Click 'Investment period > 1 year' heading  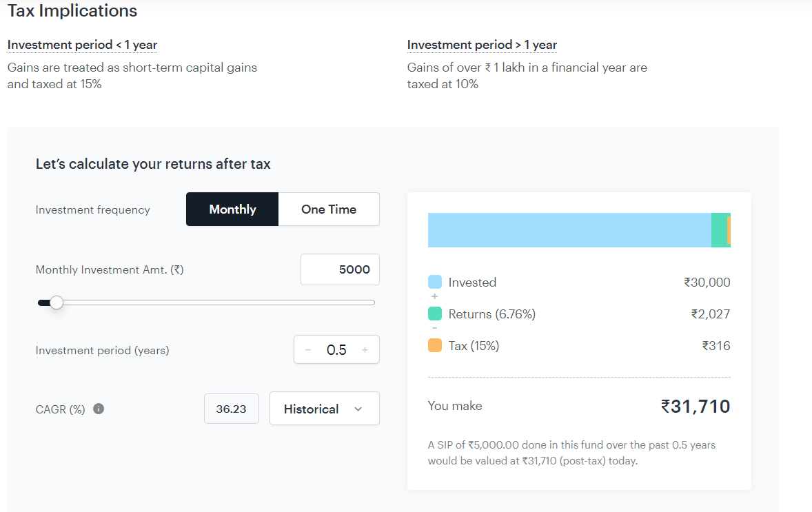tap(482, 45)
